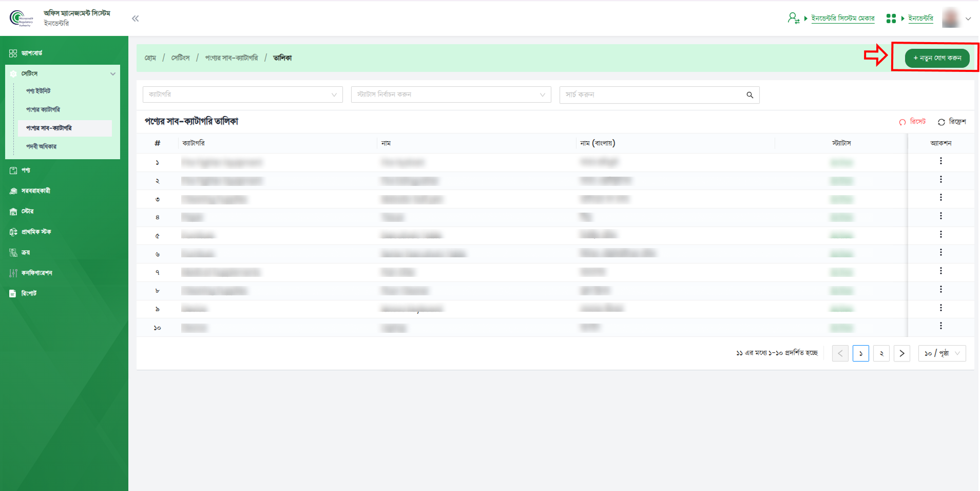
Task: Click সেটিংস breadcrumb link
Action: 180,58
